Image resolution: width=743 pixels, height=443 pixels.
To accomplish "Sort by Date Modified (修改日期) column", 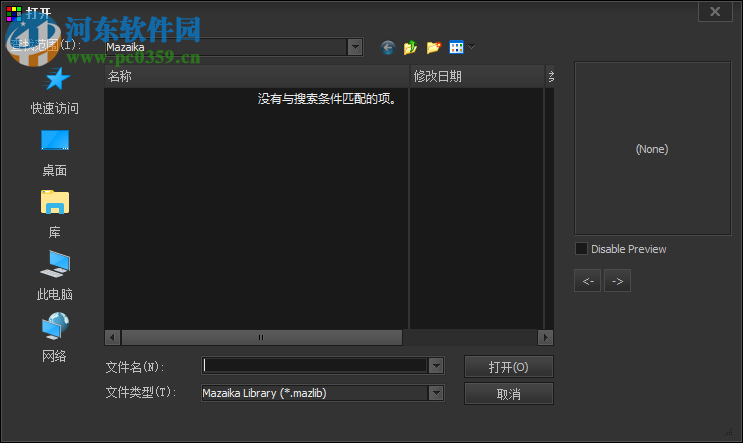I will point(477,76).
